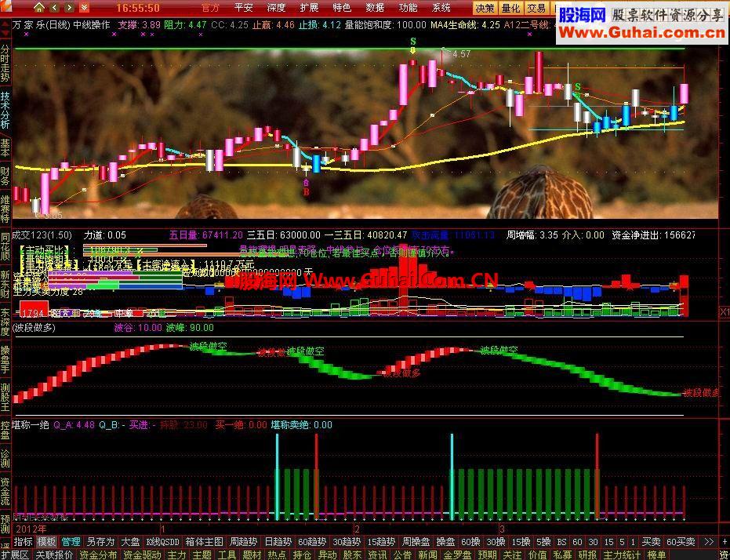
Task: Go to the home screen icon
Action: coord(39,7)
